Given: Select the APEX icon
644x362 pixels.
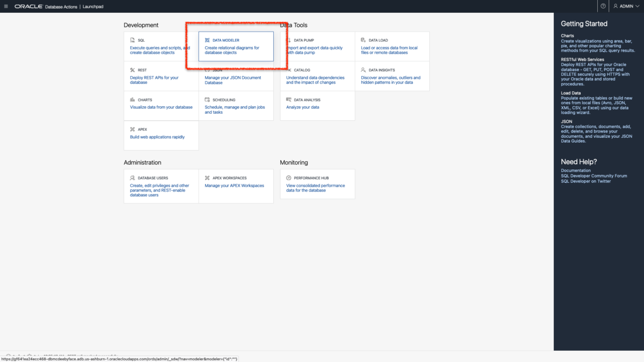Looking at the screenshot, I should pos(133,129).
